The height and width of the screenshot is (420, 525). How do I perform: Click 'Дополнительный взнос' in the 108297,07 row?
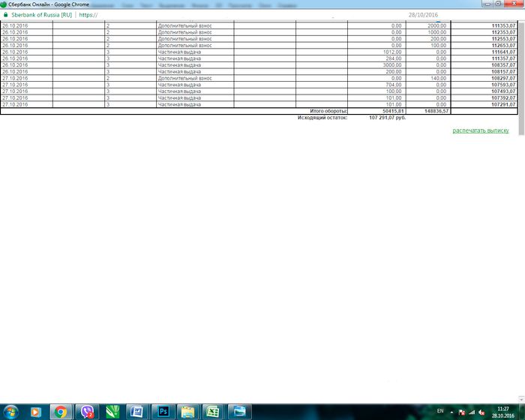pyautogui.click(x=184, y=78)
